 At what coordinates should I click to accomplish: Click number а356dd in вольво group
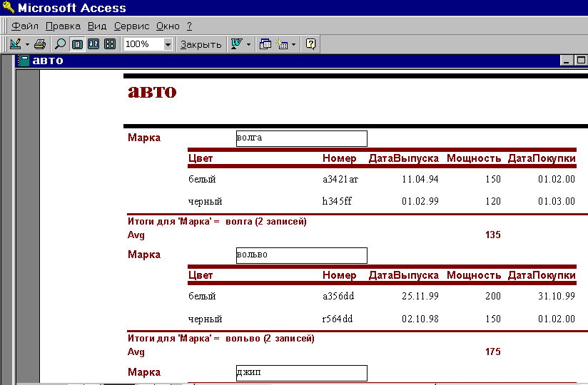338,296
